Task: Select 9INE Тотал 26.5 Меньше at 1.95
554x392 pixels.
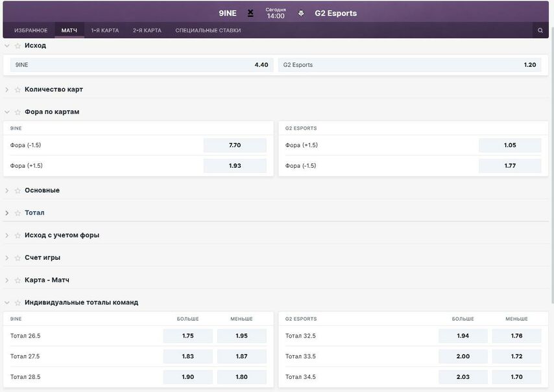Action: pyautogui.click(x=242, y=336)
